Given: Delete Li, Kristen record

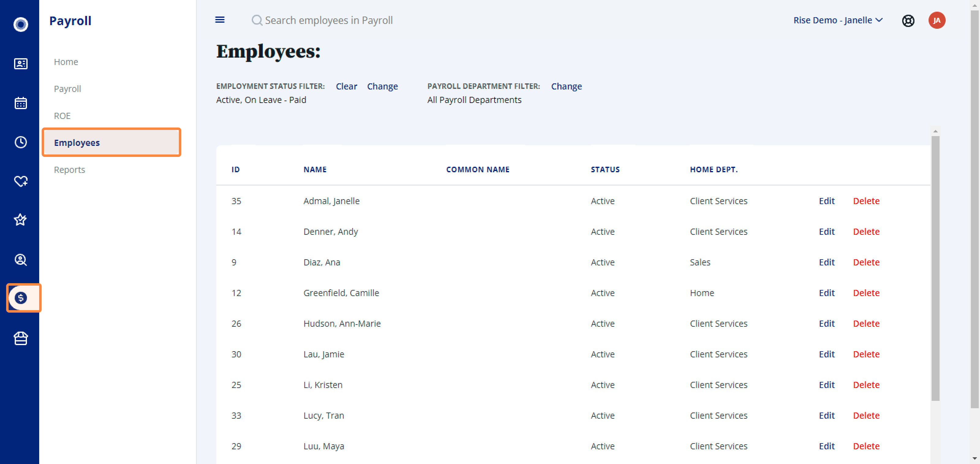Looking at the screenshot, I should (866, 385).
